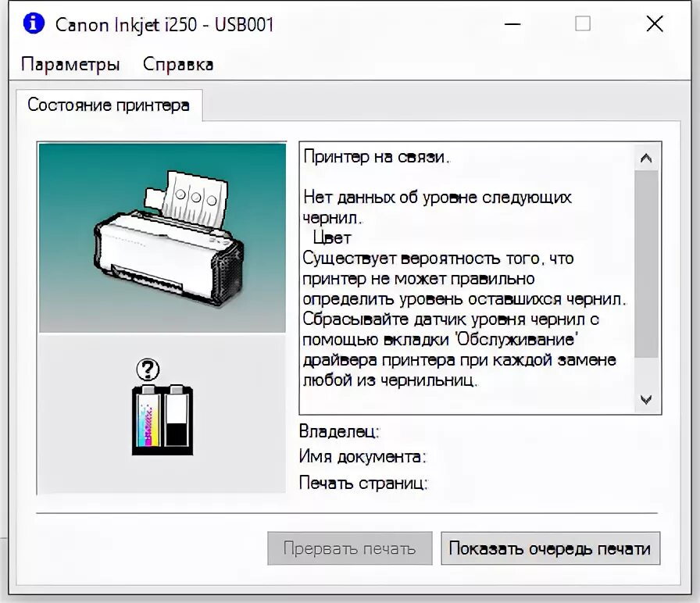Minimize the Canon Inkjet i250 window
This screenshot has height=603, width=700.
512,23
